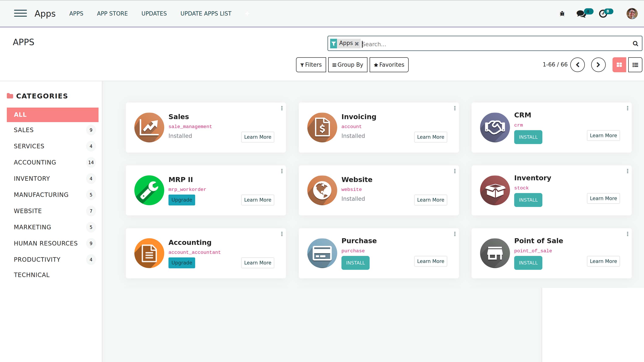Go to the next page arrow
This screenshot has height=362, width=644.
click(598, 65)
